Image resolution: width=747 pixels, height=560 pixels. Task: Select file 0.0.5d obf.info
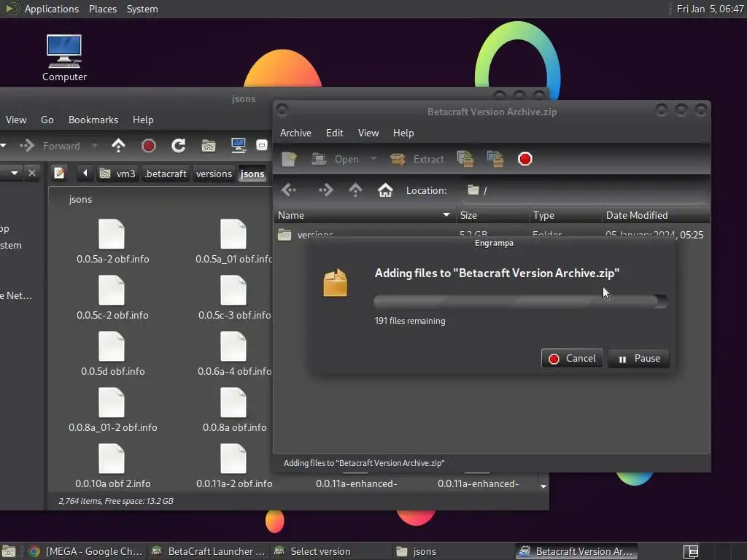tap(112, 354)
